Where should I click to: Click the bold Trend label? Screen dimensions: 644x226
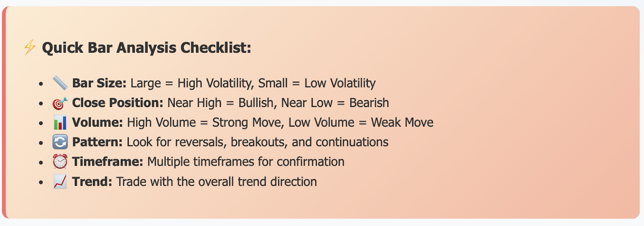click(x=92, y=182)
